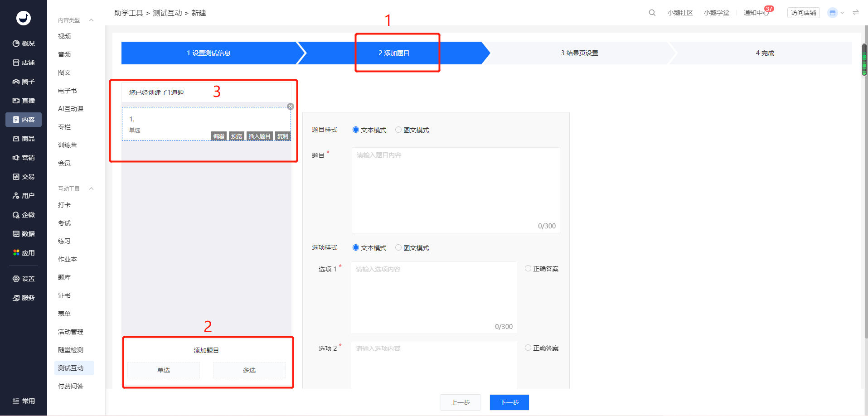Open 企微 section in sidebar
This screenshot has height=416, width=868.
coord(24,215)
